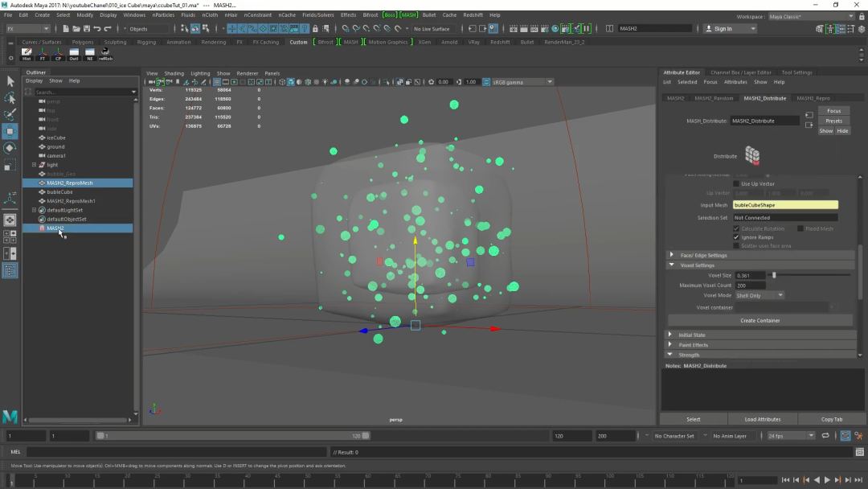Image resolution: width=868 pixels, height=489 pixels.
Task: Open the Fields/Solvers menu
Action: tap(317, 15)
